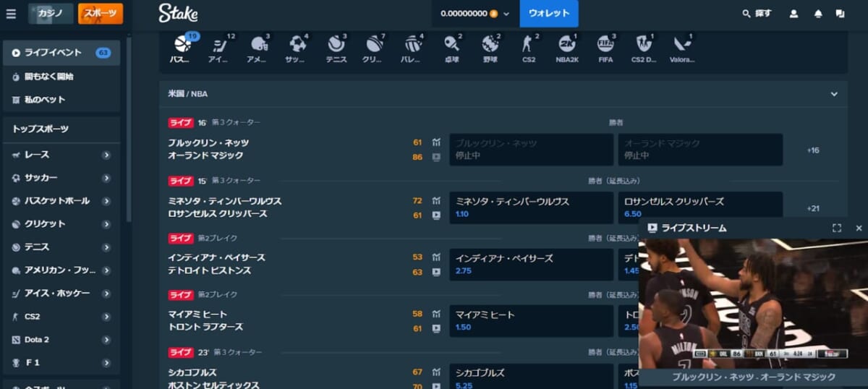
Task: Show +21 more markets for Timberwolves match
Action: coord(813,209)
